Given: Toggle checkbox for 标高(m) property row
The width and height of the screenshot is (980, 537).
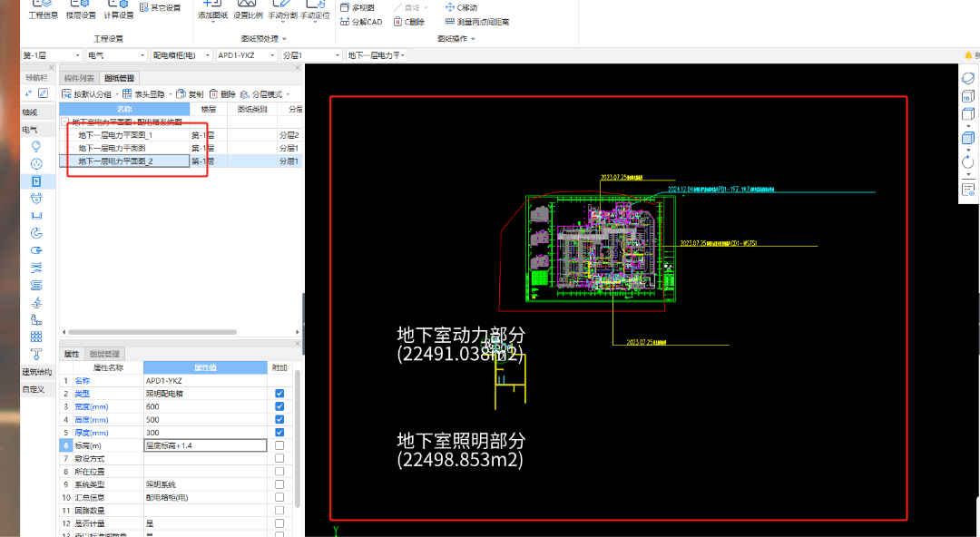Looking at the screenshot, I should pos(279,445).
